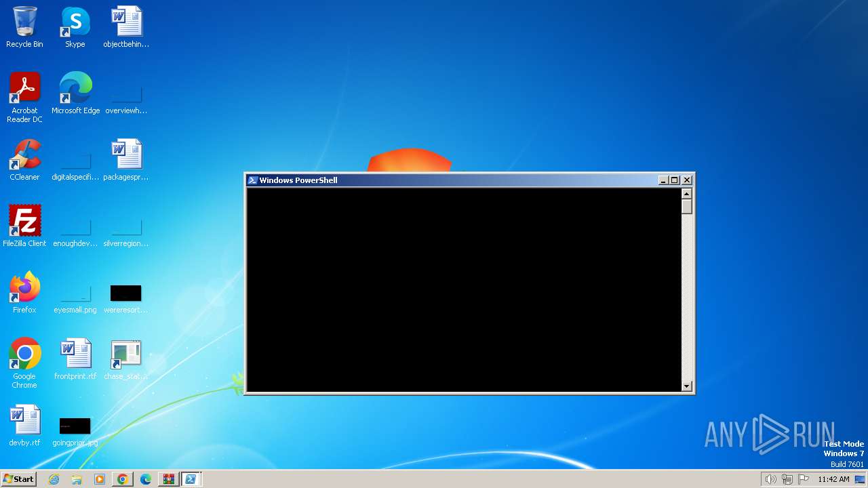This screenshot has height=488, width=868.
Task: Switch to the WinRAR taskbar button
Action: pos(168,479)
